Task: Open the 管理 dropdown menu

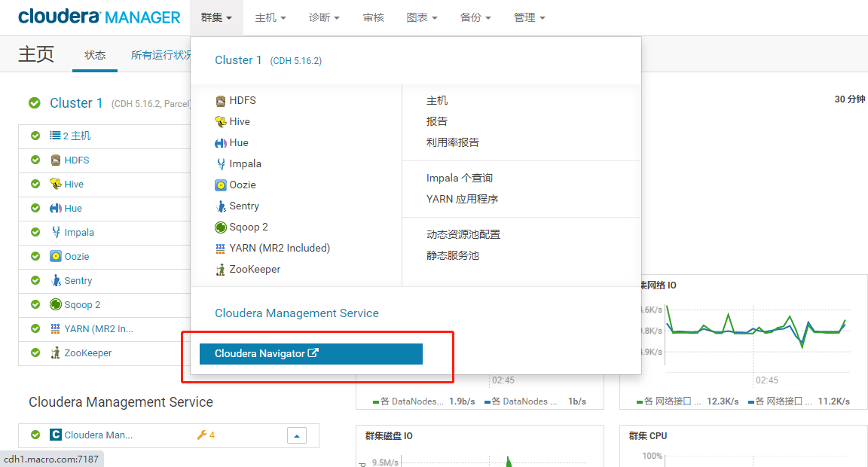Action: click(530, 18)
